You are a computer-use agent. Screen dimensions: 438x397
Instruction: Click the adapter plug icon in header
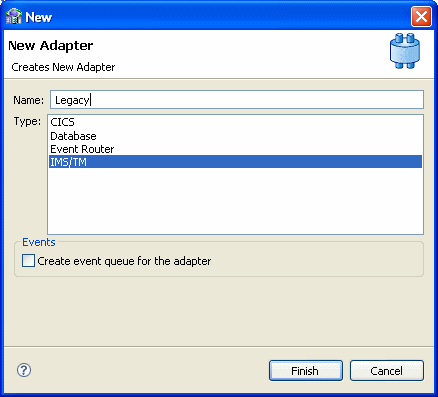[x=405, y=51]
